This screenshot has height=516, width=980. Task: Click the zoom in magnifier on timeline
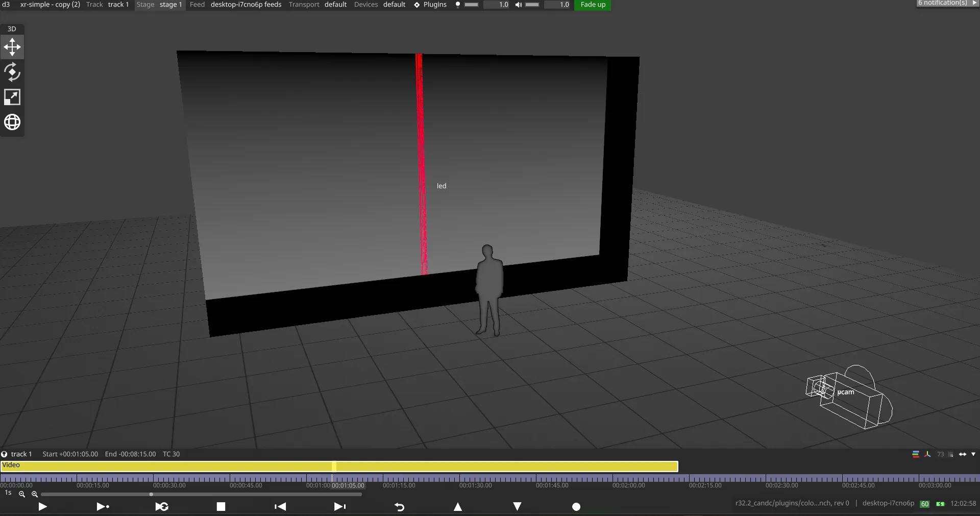(x=35, y=494)
